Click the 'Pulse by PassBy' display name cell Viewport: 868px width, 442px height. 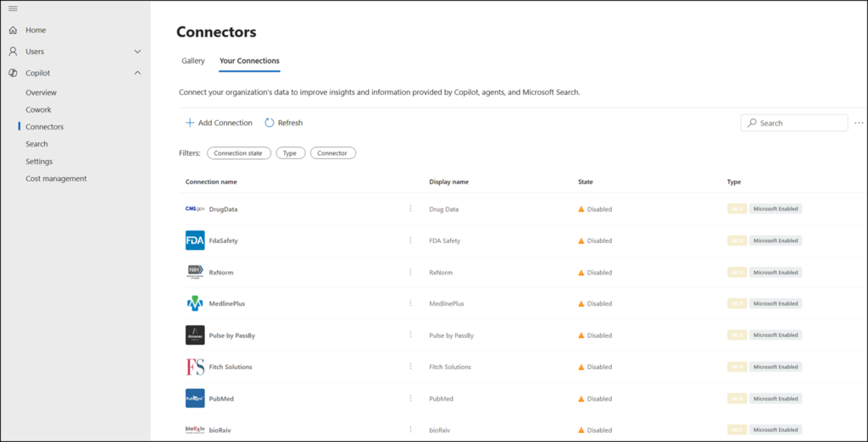452,335
